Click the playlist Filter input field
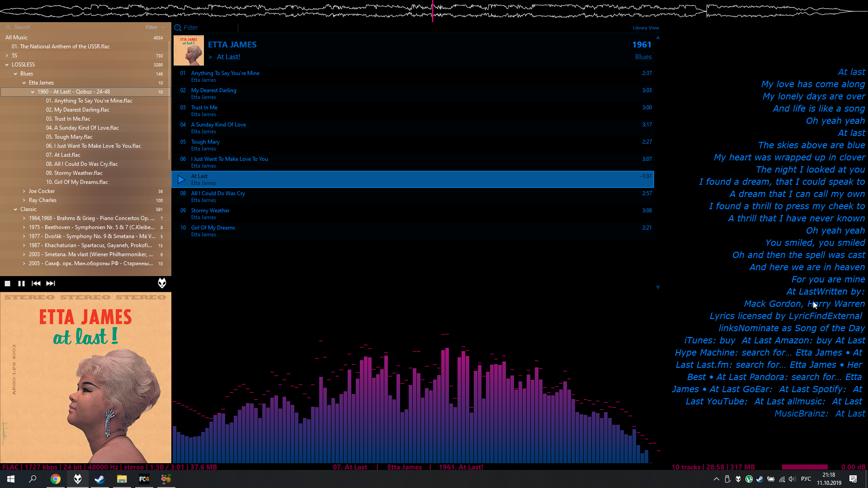 pos(208,28)
